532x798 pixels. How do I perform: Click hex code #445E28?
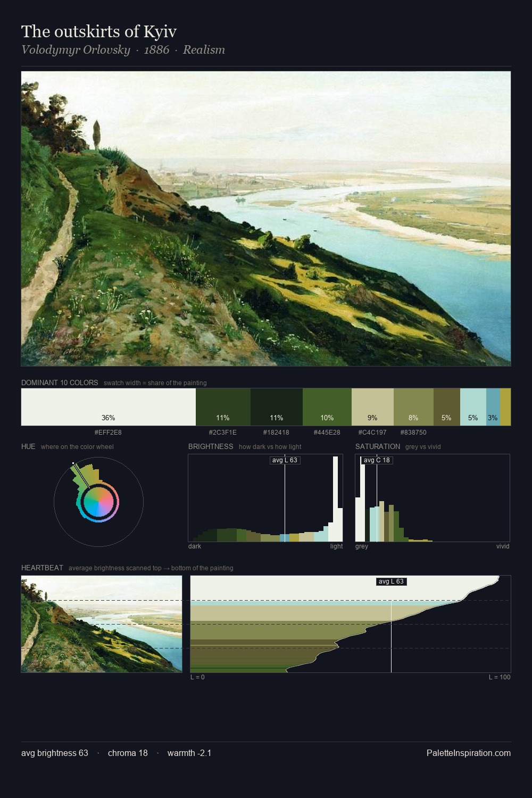click(x=327, y=433)
